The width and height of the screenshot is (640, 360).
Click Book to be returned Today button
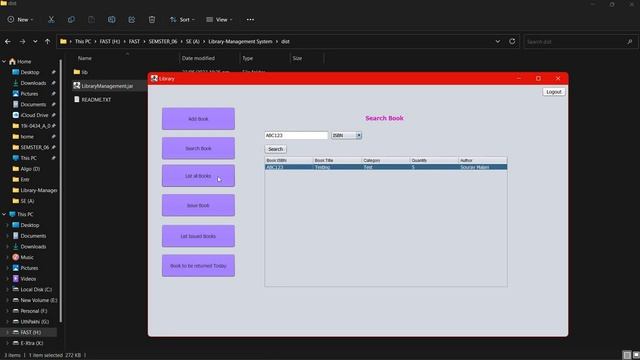198,266
